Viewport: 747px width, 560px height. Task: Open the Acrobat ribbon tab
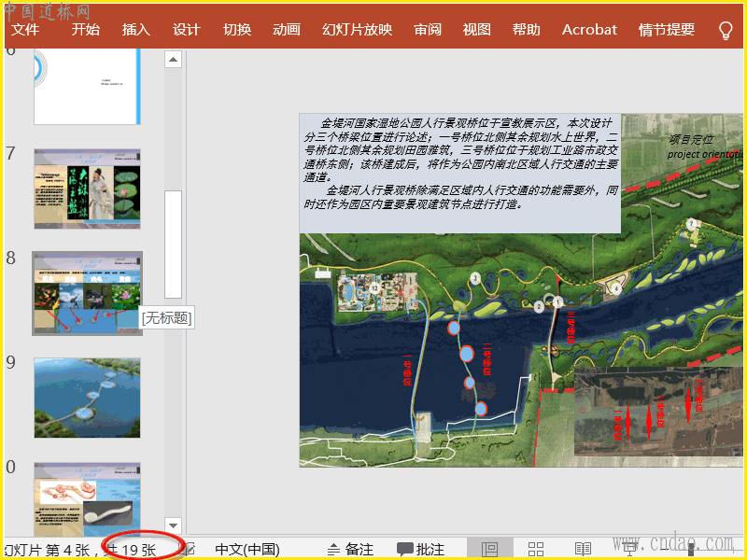click(x=589, y=30)
